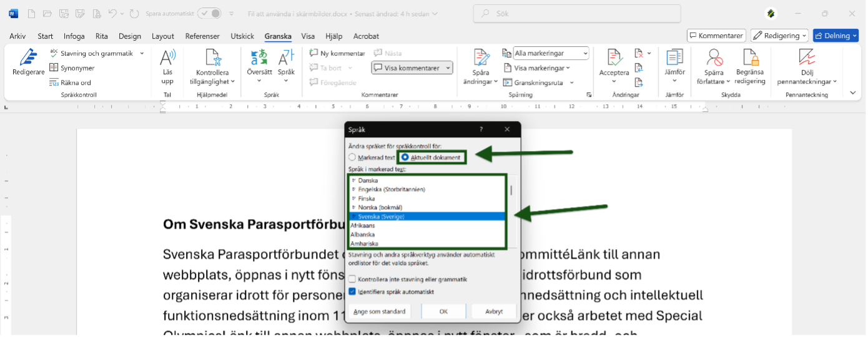Switch to the Visa tab
This screenshot has width=868, height=337.
point(308,36)
